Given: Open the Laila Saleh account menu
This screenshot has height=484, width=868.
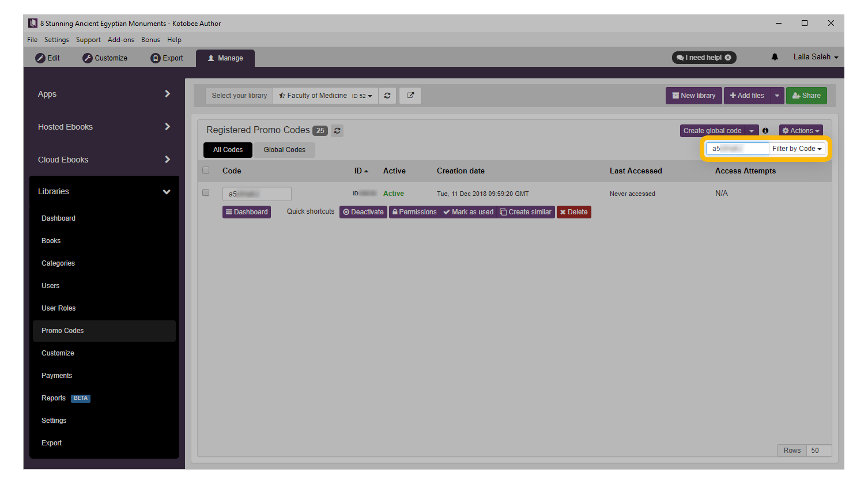Looking at the screenshot, I should 816,57.
